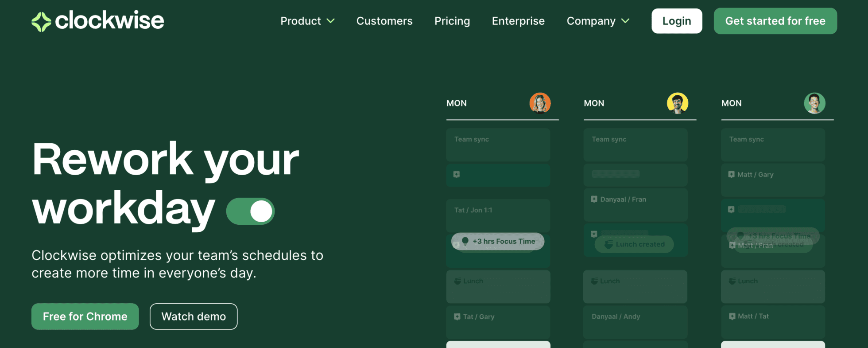The width and height of the screenshot is (868, 348).
Task: Toggle the switch beside the word workday
Action: (x=250, y=211)
